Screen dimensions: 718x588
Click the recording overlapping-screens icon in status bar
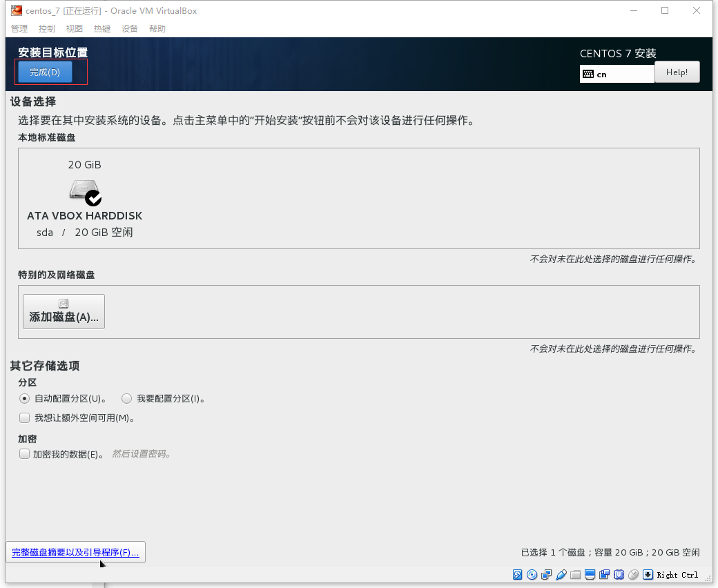click(x=605, y=575)
